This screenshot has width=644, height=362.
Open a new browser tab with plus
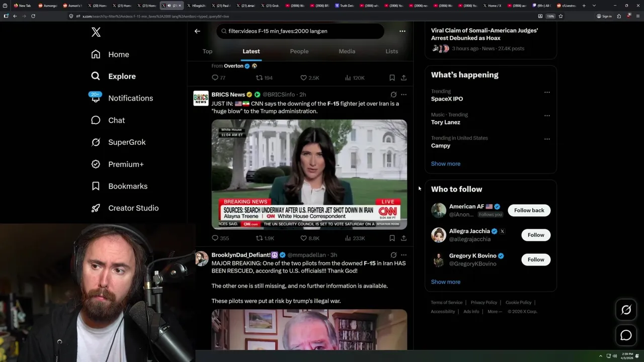point(584,6)
